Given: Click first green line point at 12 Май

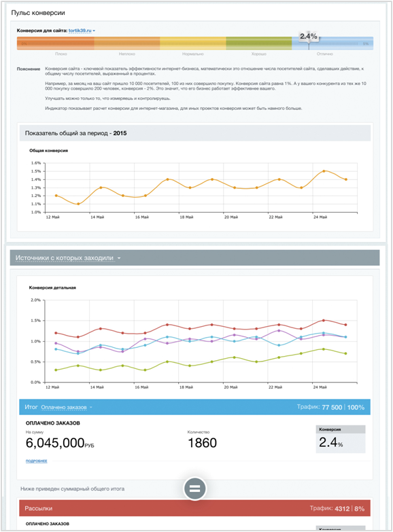Looking at the screenshot, I should coord(56,370).
